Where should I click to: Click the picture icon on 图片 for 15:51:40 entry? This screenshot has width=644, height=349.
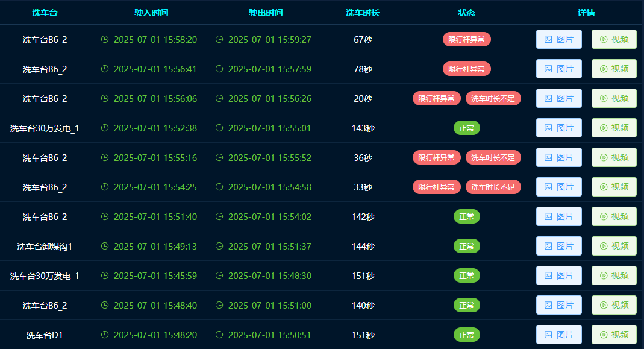coord(548,216)
